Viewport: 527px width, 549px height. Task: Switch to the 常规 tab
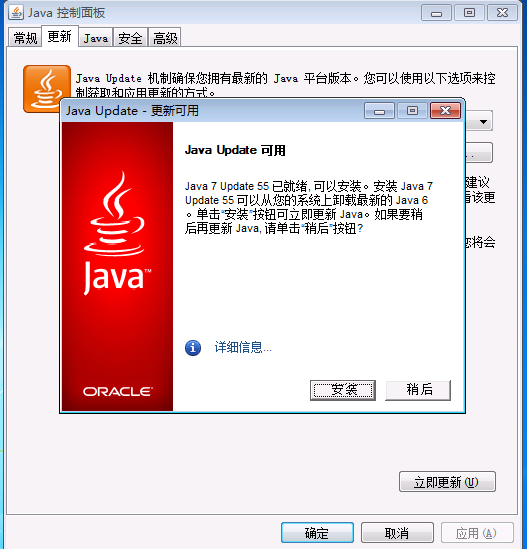(x=25, y=38)
